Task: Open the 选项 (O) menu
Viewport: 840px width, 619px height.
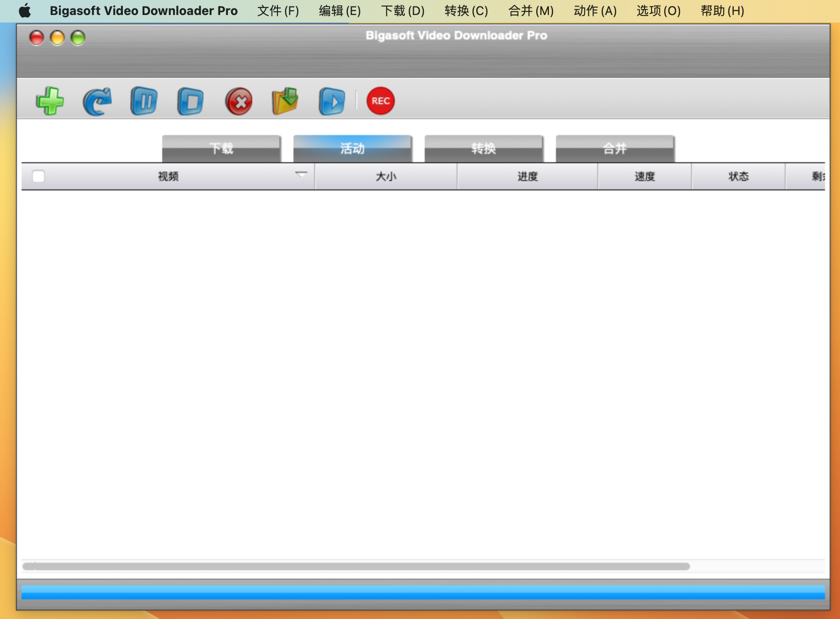Action: [658, 11]
